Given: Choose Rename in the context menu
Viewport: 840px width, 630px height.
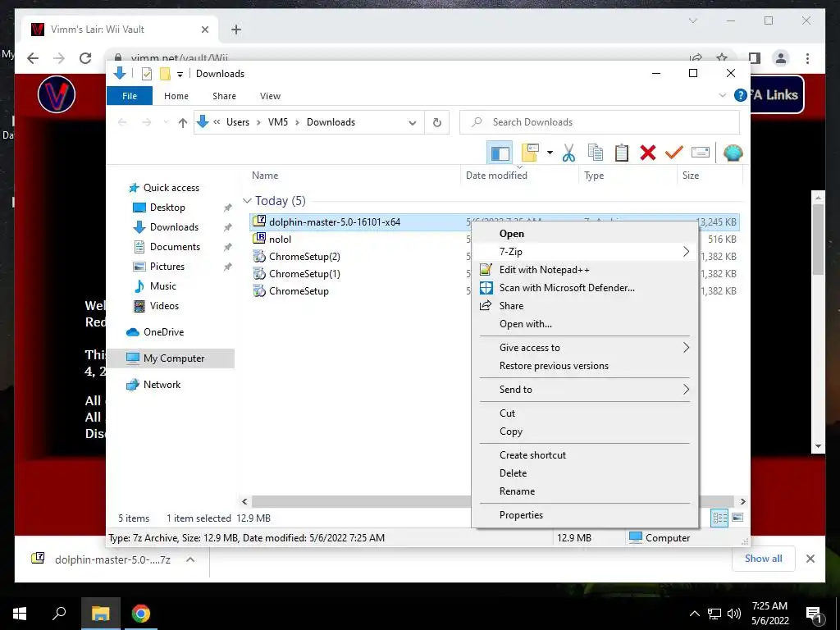Looking at the screenshot, I should click(x=586, y=491).
